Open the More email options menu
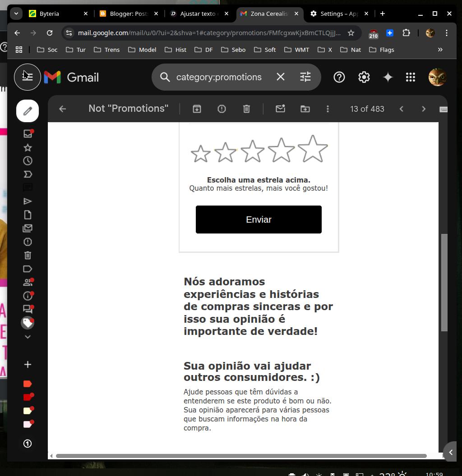 pos(328,109)
